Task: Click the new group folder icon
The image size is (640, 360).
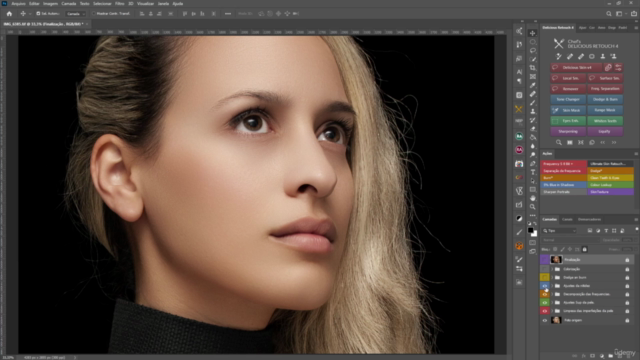Action: (610, 356)
